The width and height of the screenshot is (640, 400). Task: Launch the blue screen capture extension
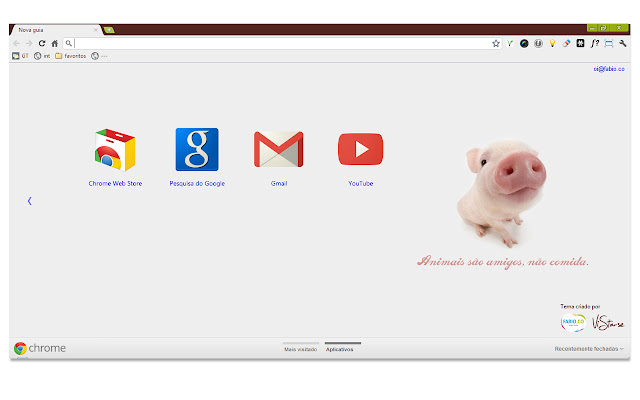coord(609,43)
